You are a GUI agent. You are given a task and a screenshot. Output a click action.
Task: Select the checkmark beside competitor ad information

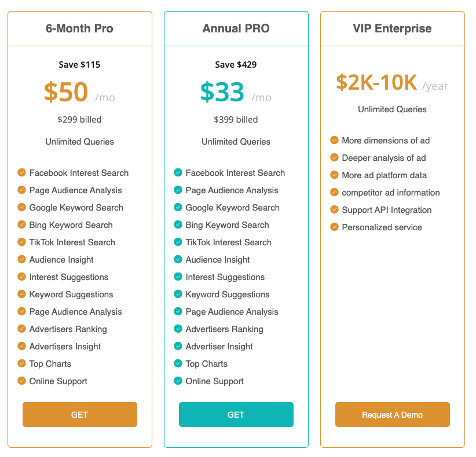(x=335, y=192)
